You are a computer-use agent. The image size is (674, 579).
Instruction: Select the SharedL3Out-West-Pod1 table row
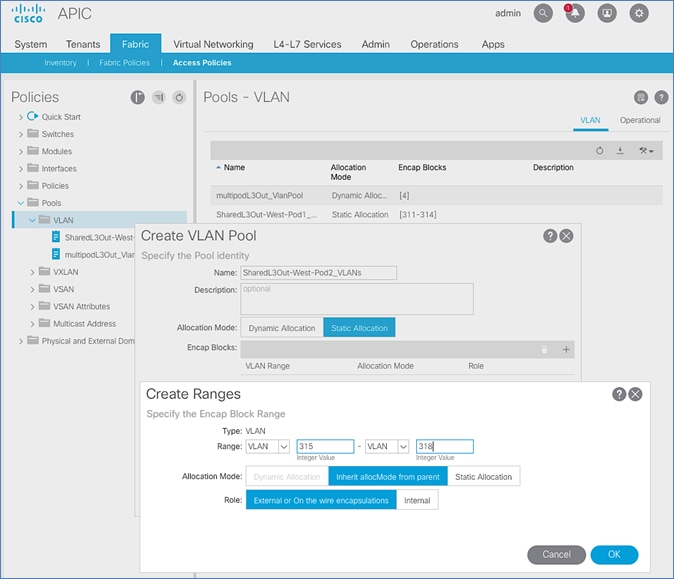[436, 214]
